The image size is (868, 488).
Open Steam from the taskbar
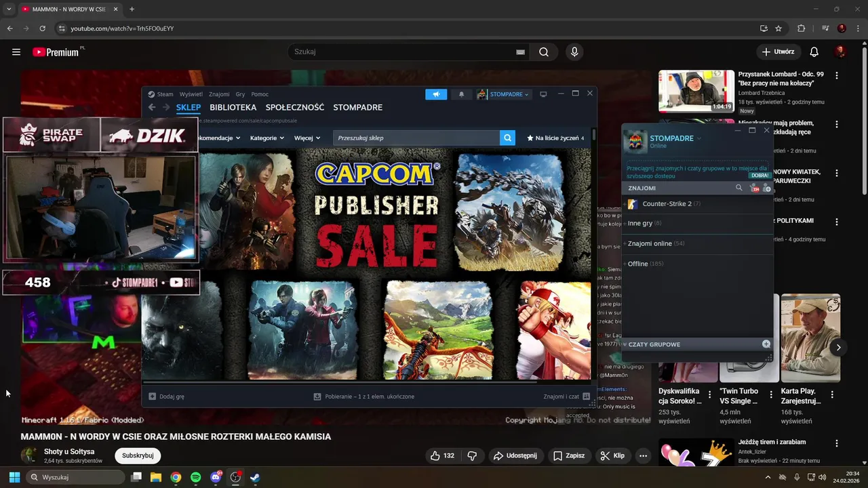tap(255, 477)
